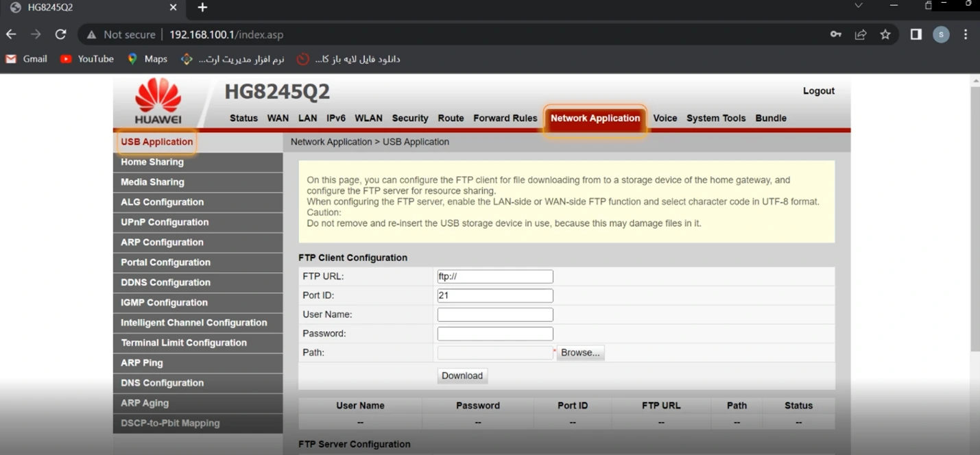The height and width of the screenshot is (455, 980).
Task: Open ARP Ping in the sidebar
Action: pos(198,362)
